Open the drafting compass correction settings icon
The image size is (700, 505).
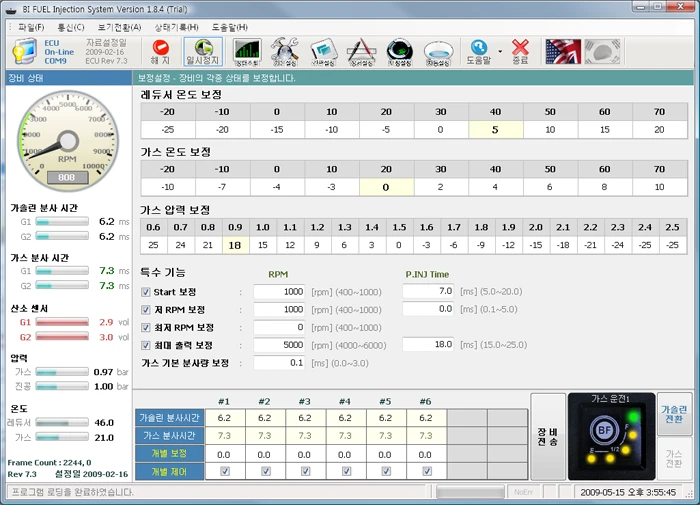click(362, 52)
